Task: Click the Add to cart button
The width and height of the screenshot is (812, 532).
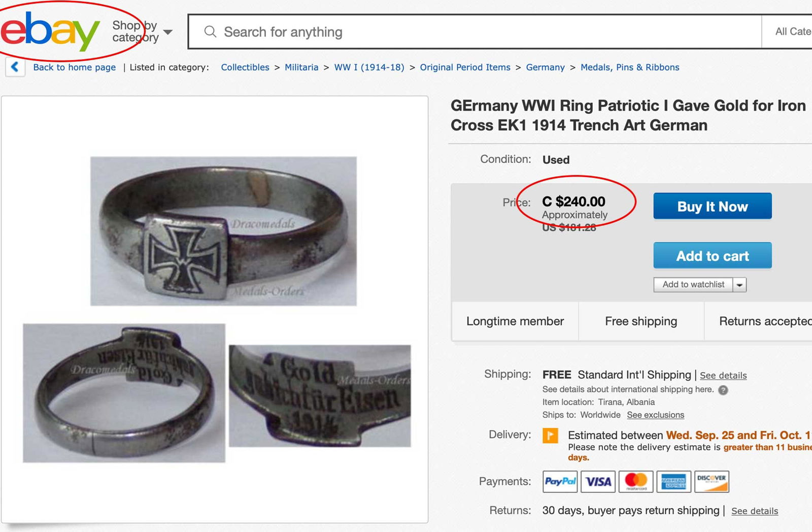Action: pyautogui.click(x=712, y=256)
